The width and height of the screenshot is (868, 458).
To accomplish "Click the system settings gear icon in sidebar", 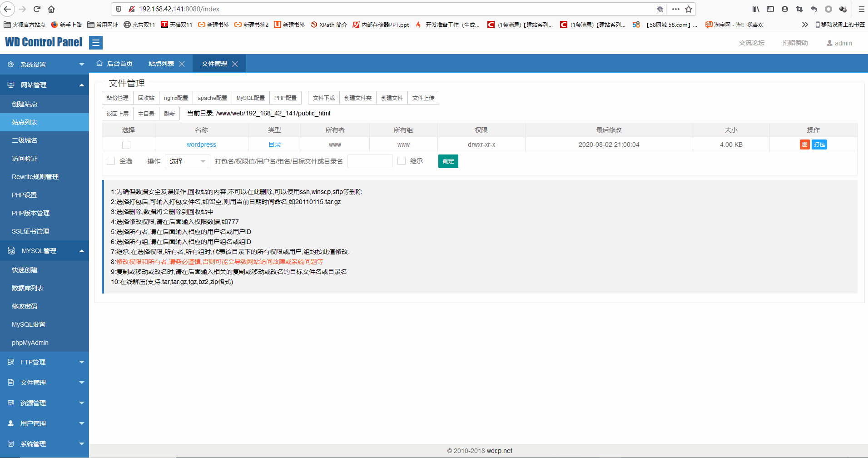I will click(11, 65).
